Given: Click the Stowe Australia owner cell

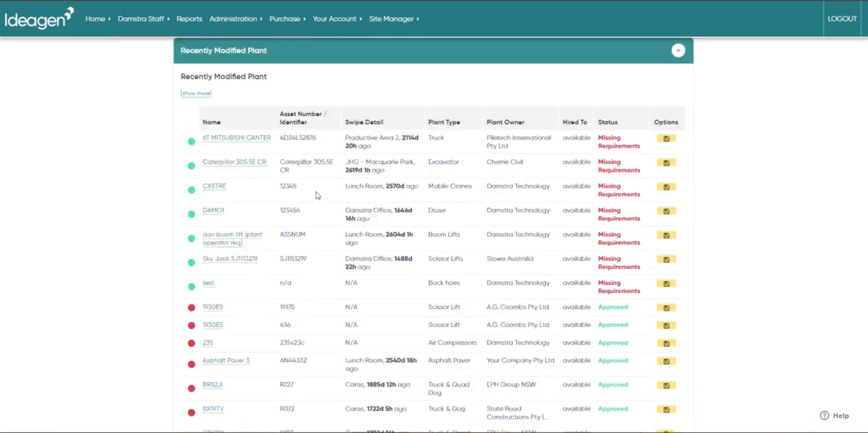Looking at the screenshot, I should (x=510, y=259).
